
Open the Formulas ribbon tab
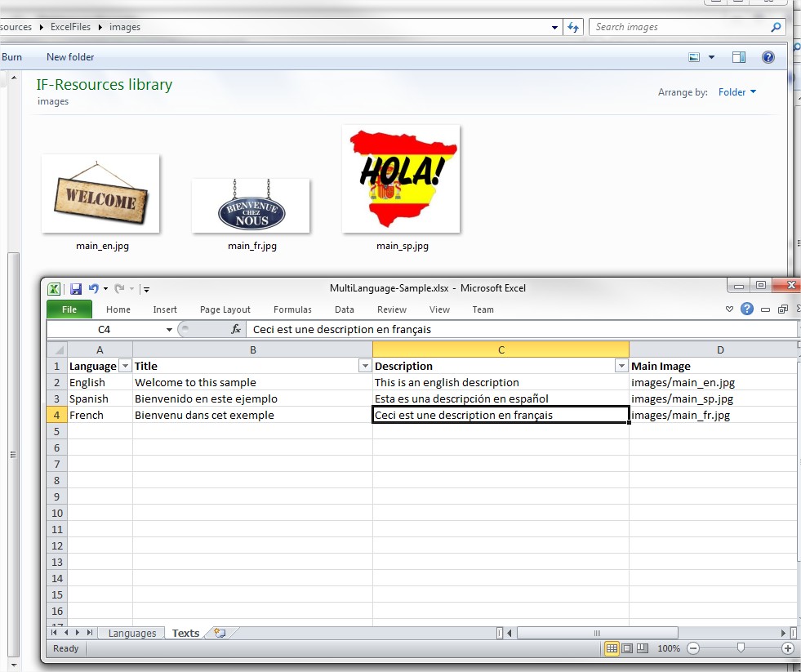[x=292, y=309]
